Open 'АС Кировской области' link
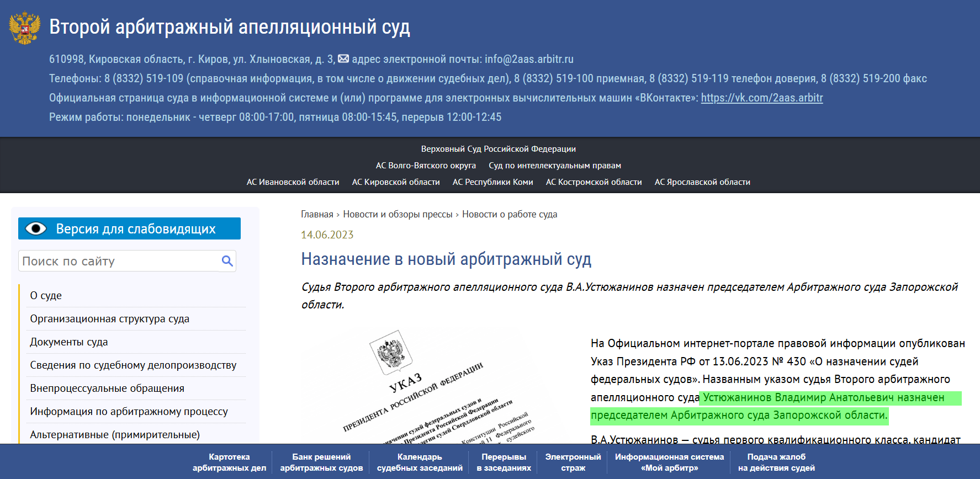Image resolution: width=980 pixels, height=479 pixels. pos(396,182)
